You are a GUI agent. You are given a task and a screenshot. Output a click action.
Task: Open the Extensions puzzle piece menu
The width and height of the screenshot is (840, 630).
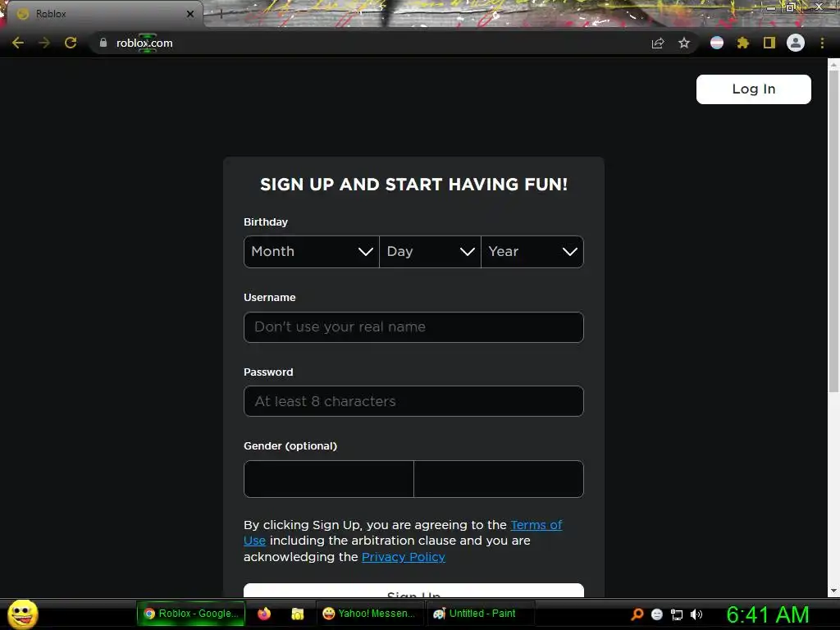pos(743,43)
